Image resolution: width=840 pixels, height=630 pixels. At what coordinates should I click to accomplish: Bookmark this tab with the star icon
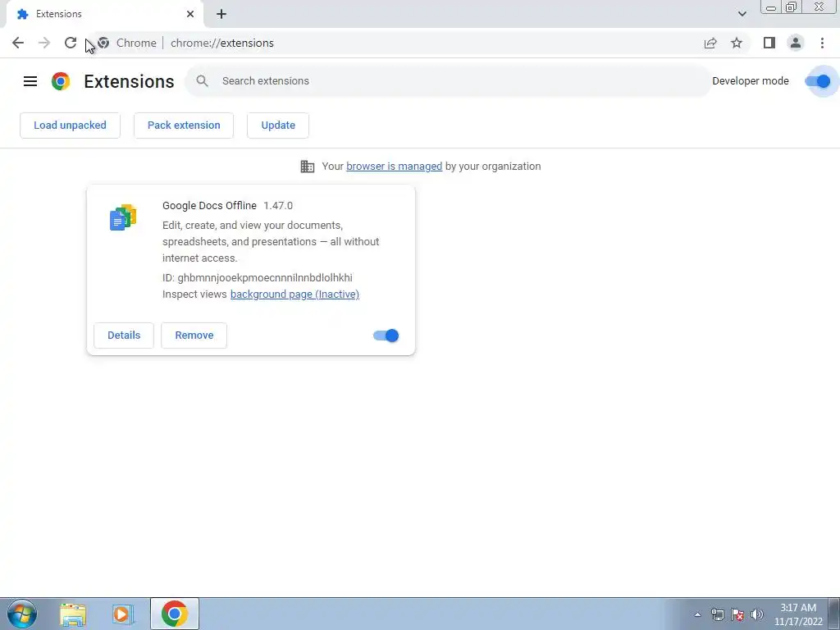(737, 43)
